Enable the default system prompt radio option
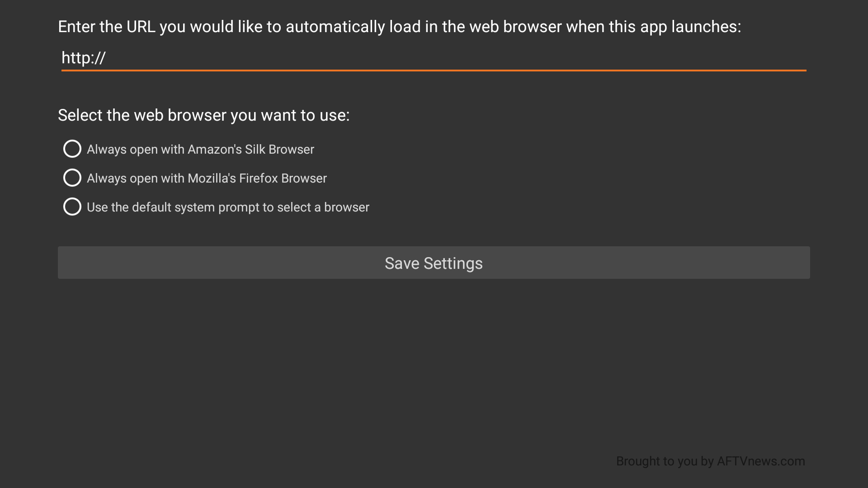 [72, 206]
